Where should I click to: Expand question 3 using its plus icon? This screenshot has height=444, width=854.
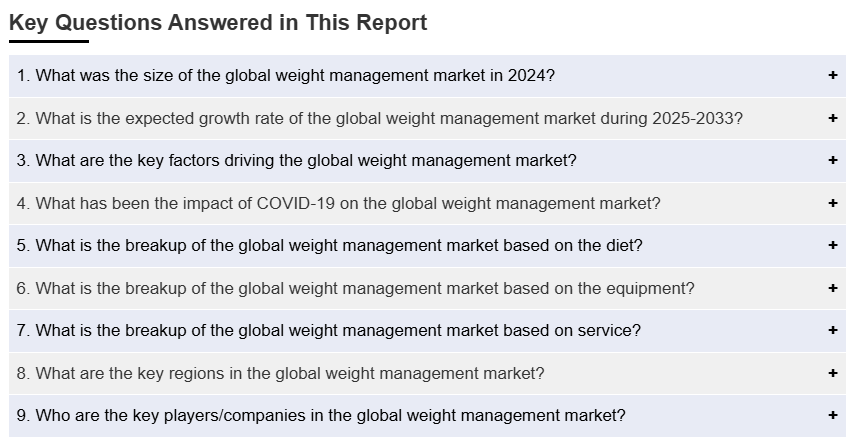tap(832, 160)
